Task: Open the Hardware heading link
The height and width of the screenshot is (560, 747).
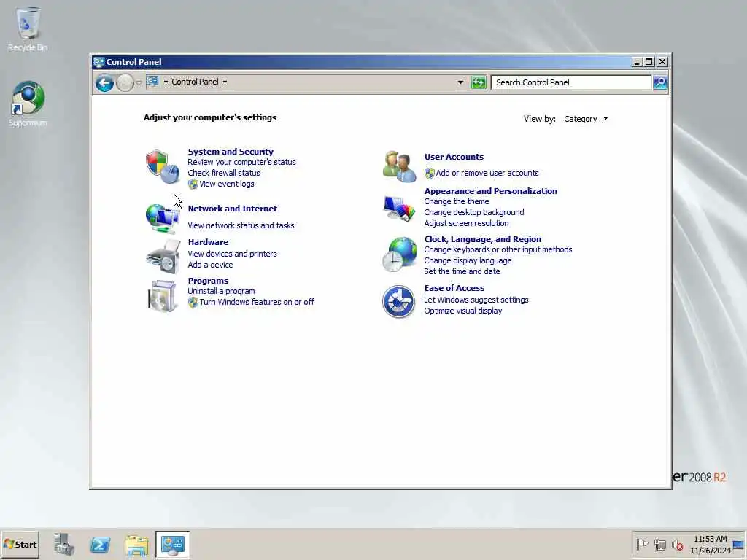Action: coord(208,242)
